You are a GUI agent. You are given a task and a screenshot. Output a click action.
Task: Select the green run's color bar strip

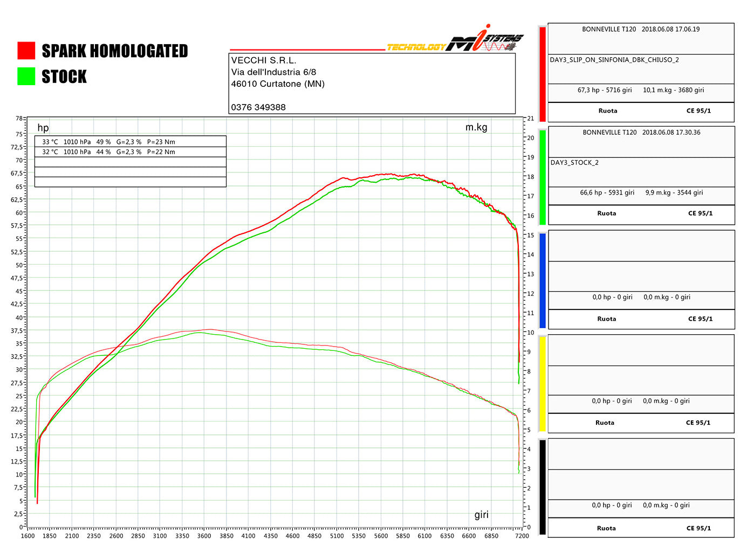542,175
